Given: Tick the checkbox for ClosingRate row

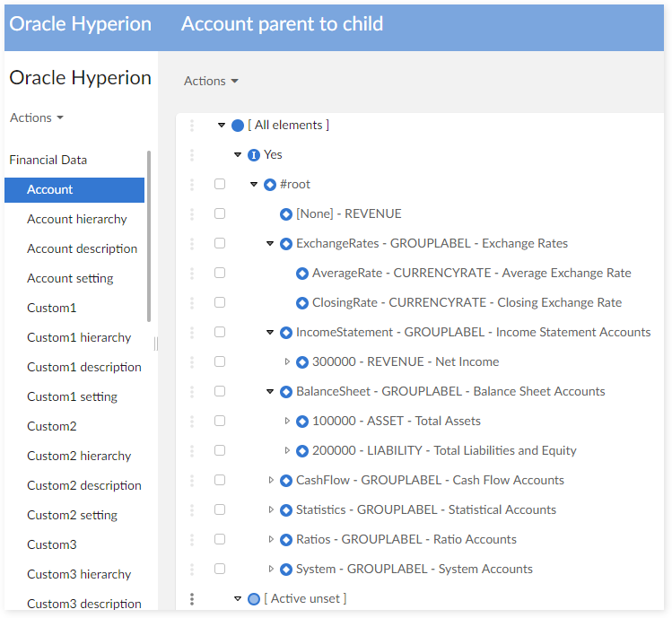Looking at the screenshot, I should (220, 302).
